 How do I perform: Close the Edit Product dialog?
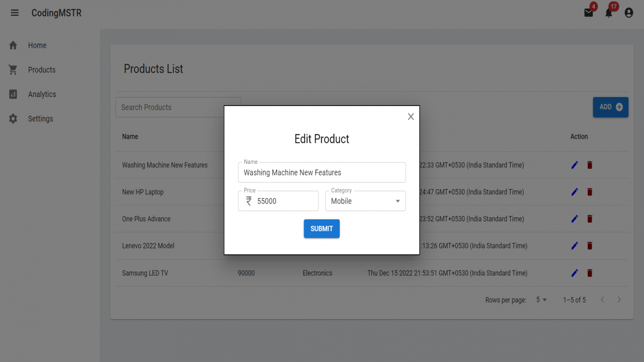(411, 117)
